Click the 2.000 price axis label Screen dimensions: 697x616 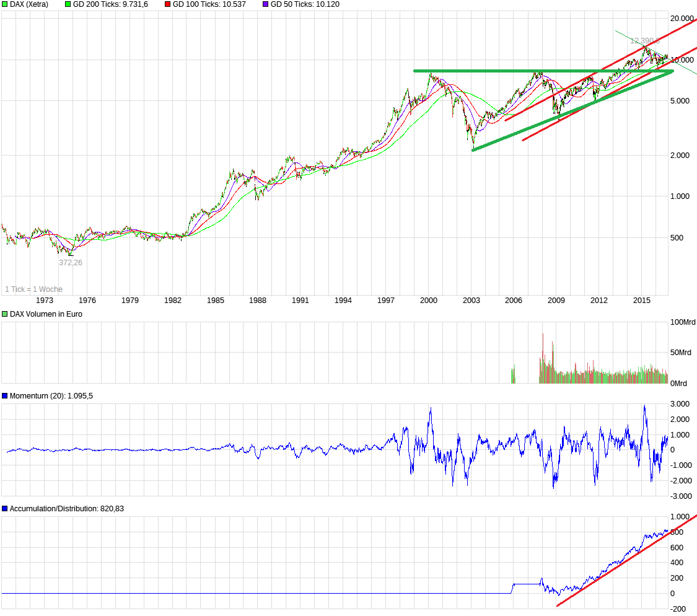(680, 155)
